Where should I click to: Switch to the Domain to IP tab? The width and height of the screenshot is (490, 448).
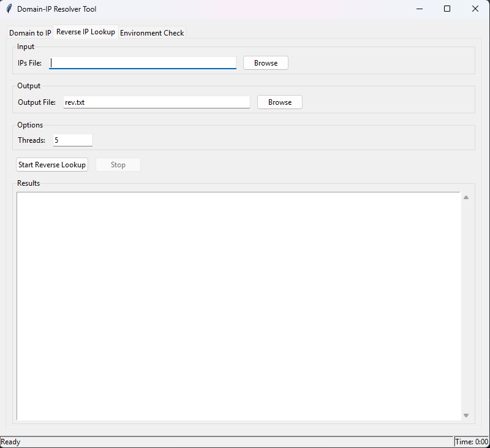tap(30, 33)
